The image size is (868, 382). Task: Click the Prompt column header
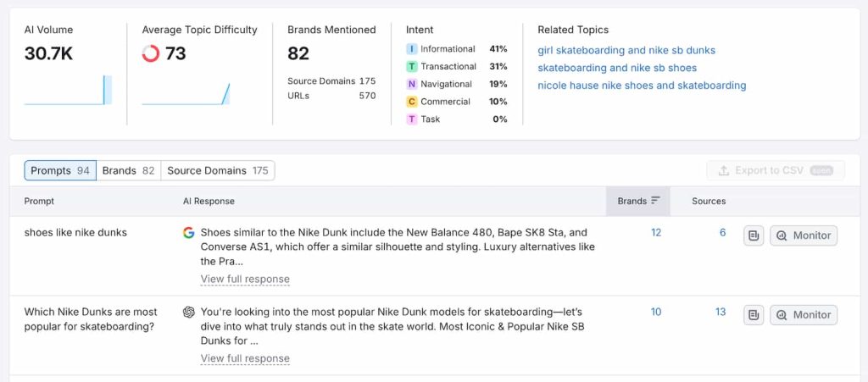click(39, 202)
